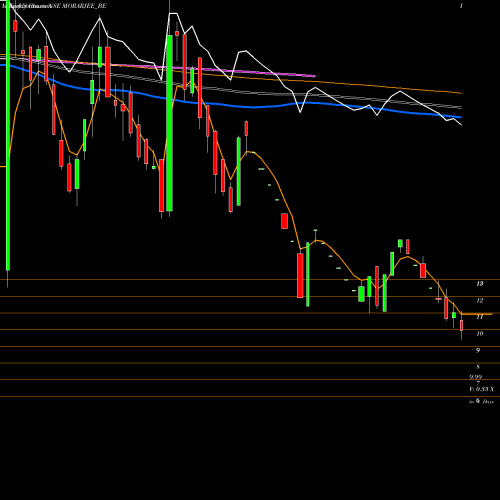Screen dimensions: 500x500
Task: Select the price axis label 12
Action: tap(480, 301)
